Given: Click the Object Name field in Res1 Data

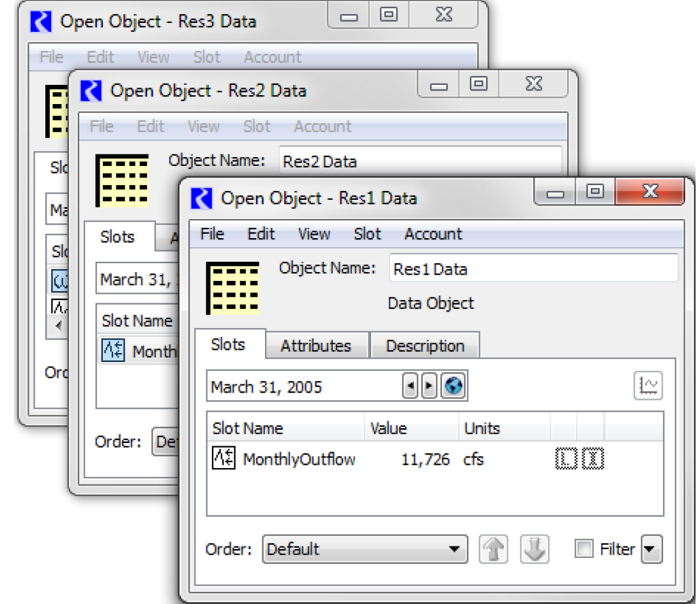Looking at the screenshot, I should [x=533, y=268].
